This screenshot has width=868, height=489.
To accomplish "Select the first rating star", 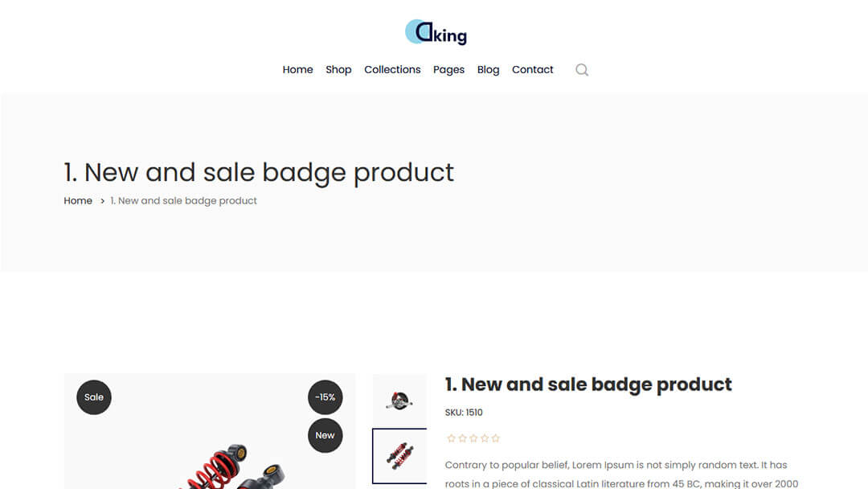I will point(451,438).
